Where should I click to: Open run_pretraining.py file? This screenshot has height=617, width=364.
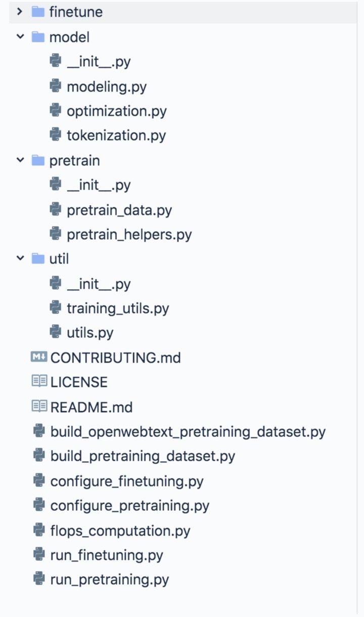(110, 579)
